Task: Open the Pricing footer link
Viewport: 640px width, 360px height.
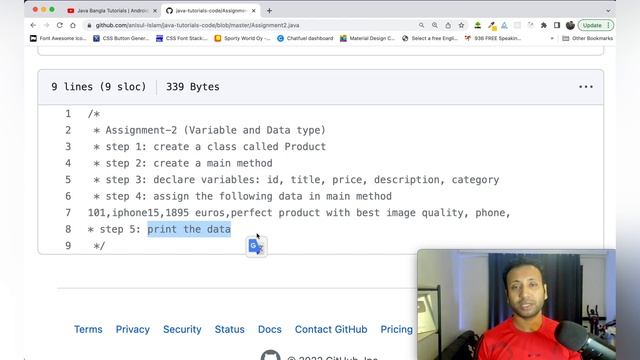Action: coord(397,329)
